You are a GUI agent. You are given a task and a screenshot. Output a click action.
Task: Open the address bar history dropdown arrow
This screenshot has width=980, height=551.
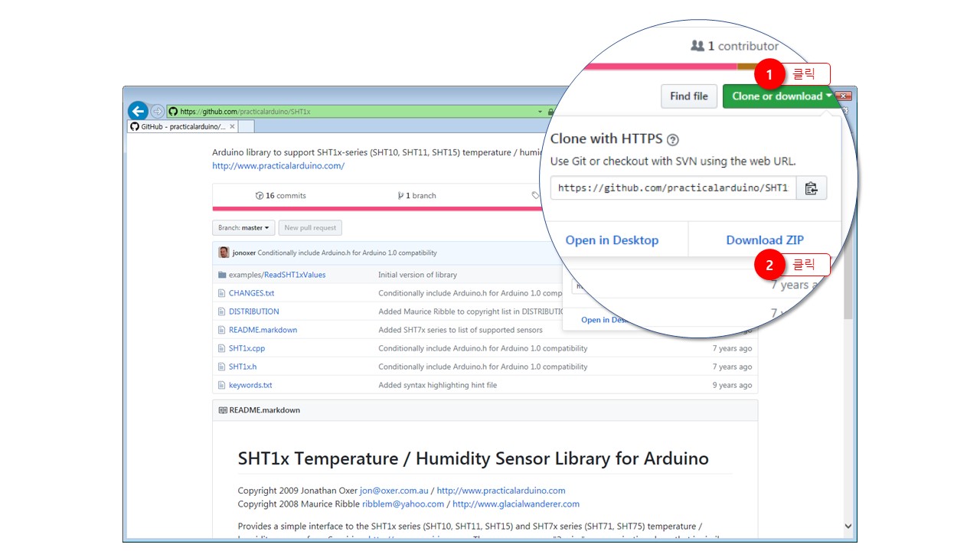tap(540, 112)
